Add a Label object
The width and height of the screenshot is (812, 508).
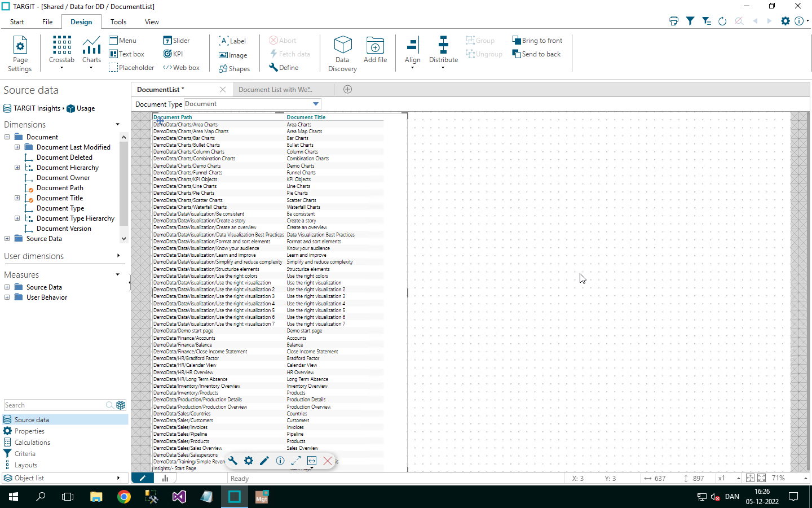(x=232, y=41)
